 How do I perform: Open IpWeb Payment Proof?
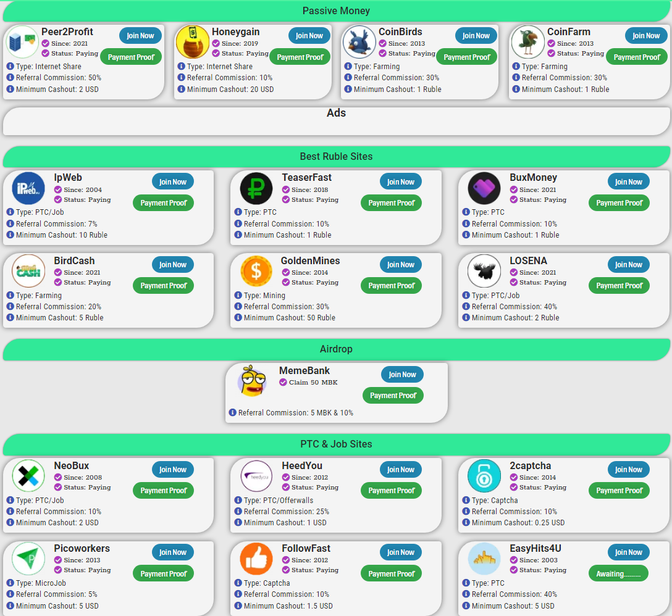coord(163,203)
